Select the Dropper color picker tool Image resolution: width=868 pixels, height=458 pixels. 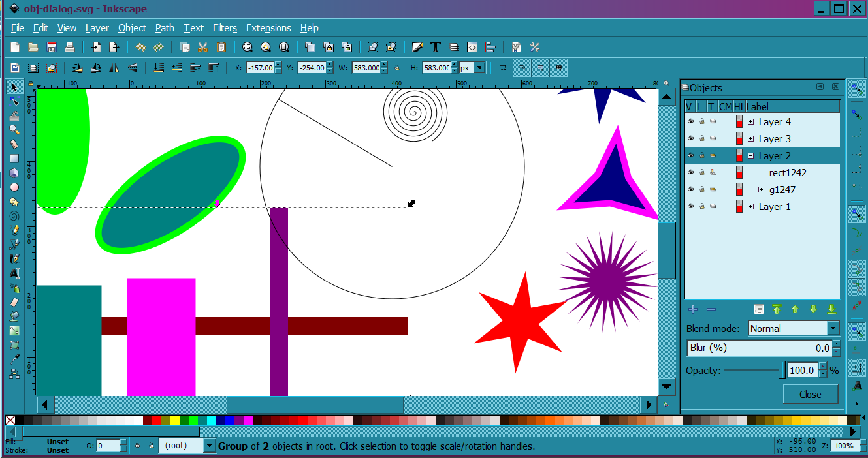[14, 359]
